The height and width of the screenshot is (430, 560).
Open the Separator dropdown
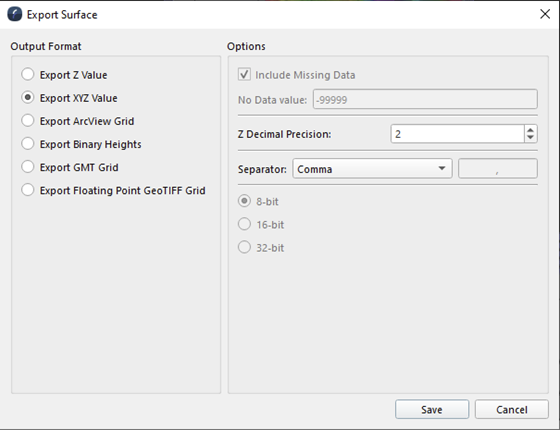pyautogui.click(x=372, y=169)
